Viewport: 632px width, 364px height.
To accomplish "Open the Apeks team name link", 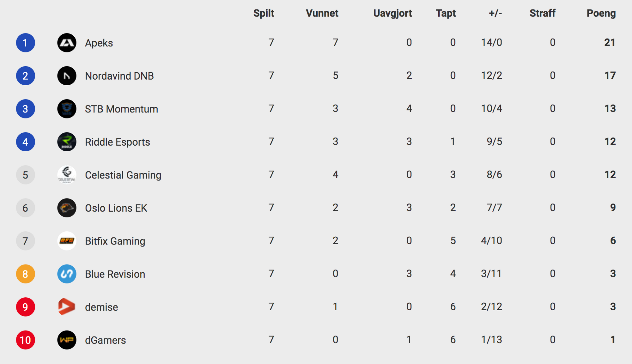I will [x=99, y=43].
